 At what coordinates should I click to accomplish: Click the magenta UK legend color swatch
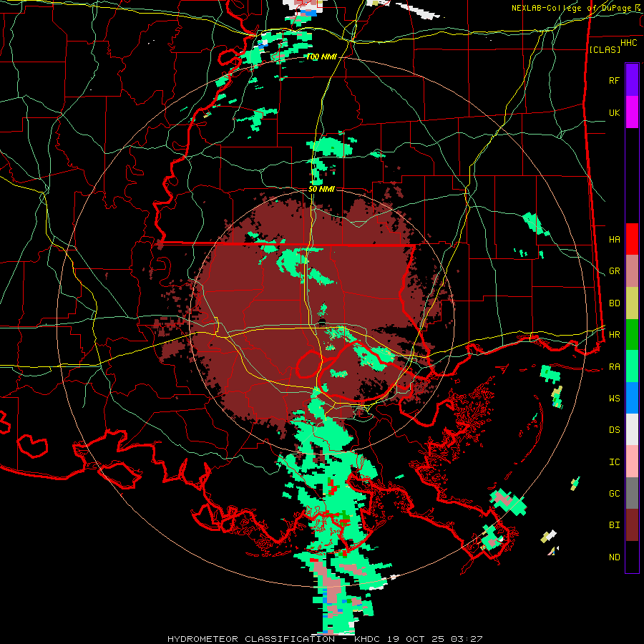coord(632,112)
